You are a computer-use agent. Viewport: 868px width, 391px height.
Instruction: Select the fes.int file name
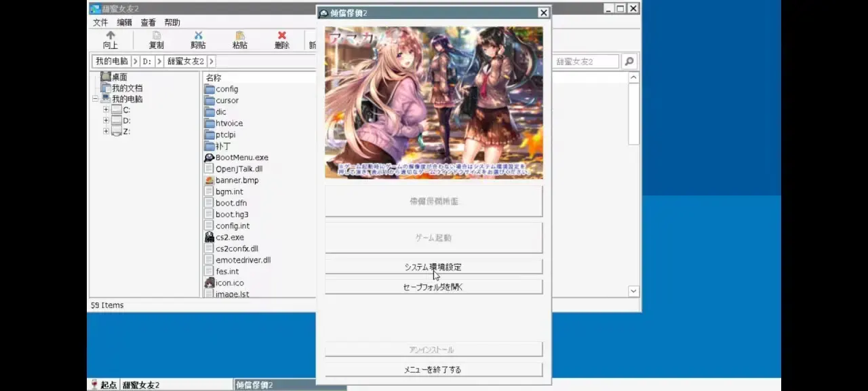tap(227, 272)
